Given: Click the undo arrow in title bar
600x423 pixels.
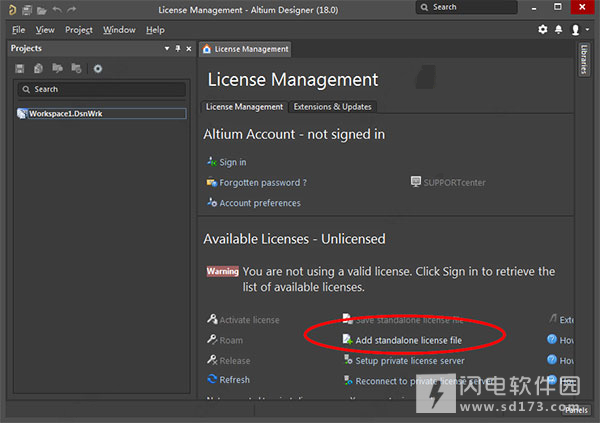Looking at the screenshot, I should tap(57, 10).
